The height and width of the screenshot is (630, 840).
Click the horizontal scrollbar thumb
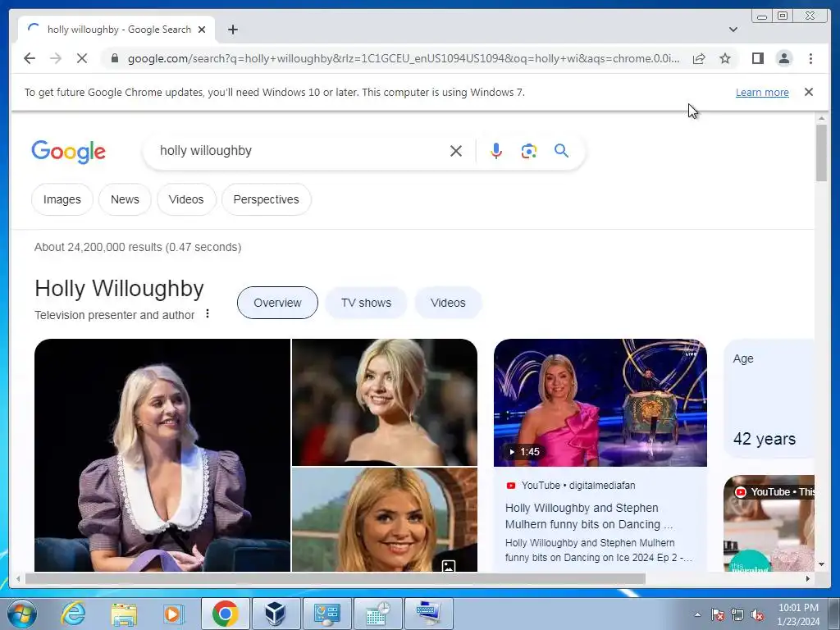point(336,578)
